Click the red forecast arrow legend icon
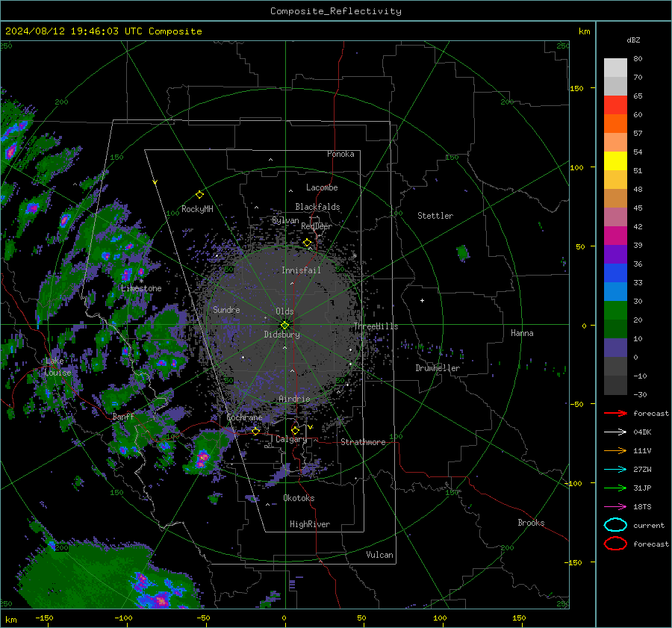This screenshot has height=628, width=672. click(615, 413)
